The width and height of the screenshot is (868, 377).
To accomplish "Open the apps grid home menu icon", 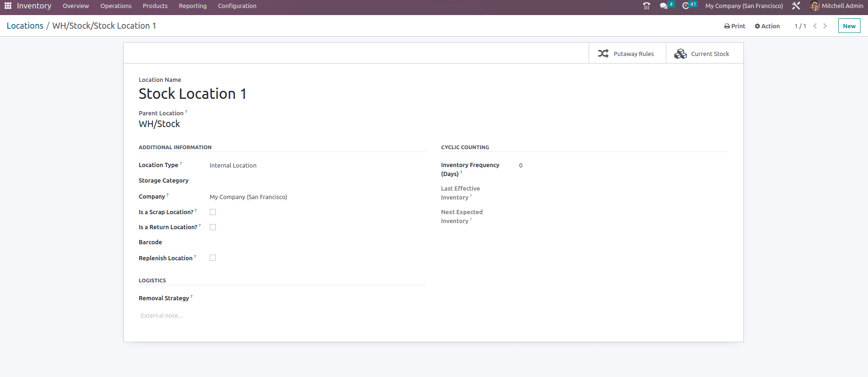I will point(8,6).
